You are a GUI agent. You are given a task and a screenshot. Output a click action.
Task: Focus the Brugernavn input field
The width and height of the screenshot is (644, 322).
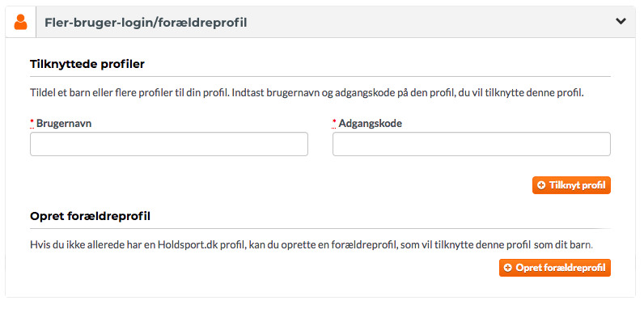pos(169,144)
